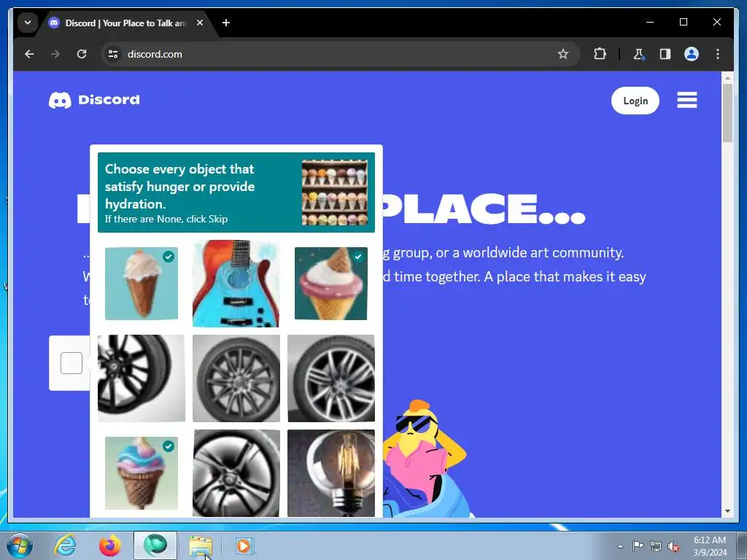The image size is (747, 560).
Task: Open the Discord hamburger menu
Action: click(687, 100)
